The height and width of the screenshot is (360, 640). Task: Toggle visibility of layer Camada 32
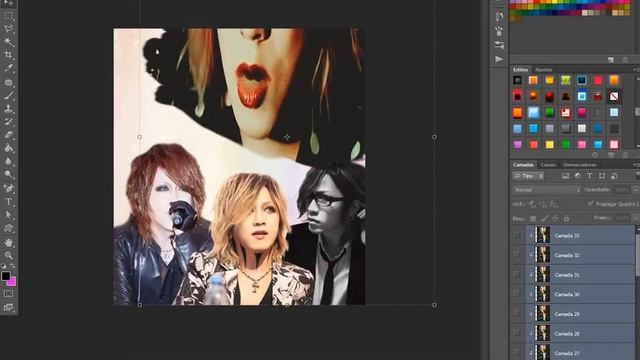tap(517, 255)
